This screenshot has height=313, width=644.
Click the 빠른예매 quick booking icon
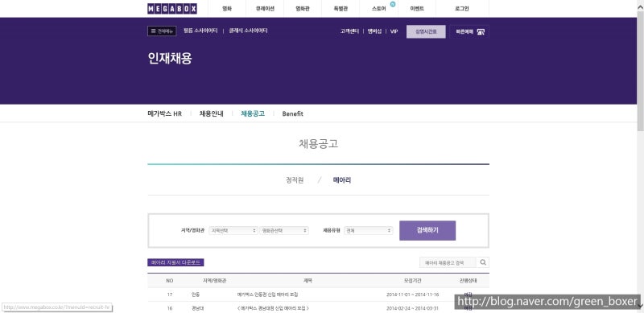pyautogui.click(x=481, y=31)
